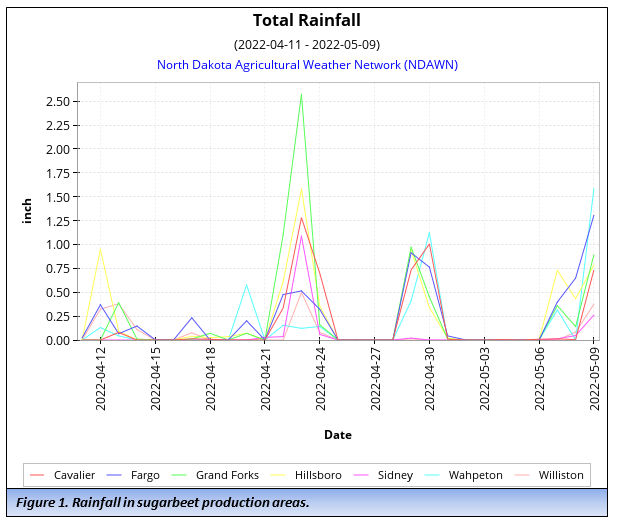
Task: Click the Total Rainfall chart title
Action: [307, 20]
